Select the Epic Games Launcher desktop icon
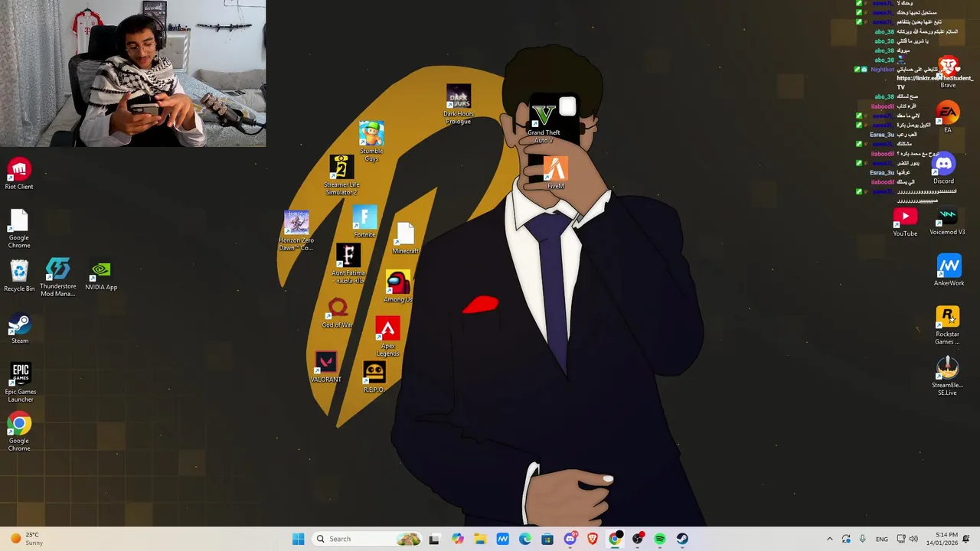The height and width of the screenshot is (551, 980). (x=21, y=383)
